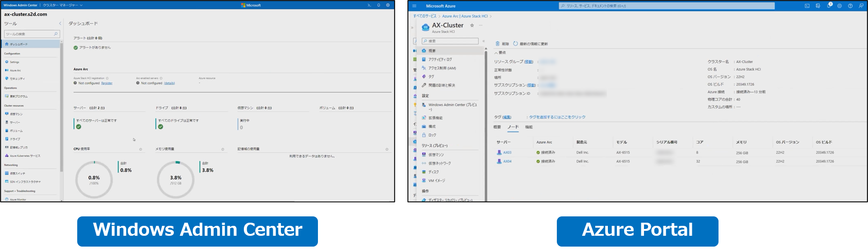
Task: Switch to 機能 tab in Azure Portal
Action: [529, 127]
